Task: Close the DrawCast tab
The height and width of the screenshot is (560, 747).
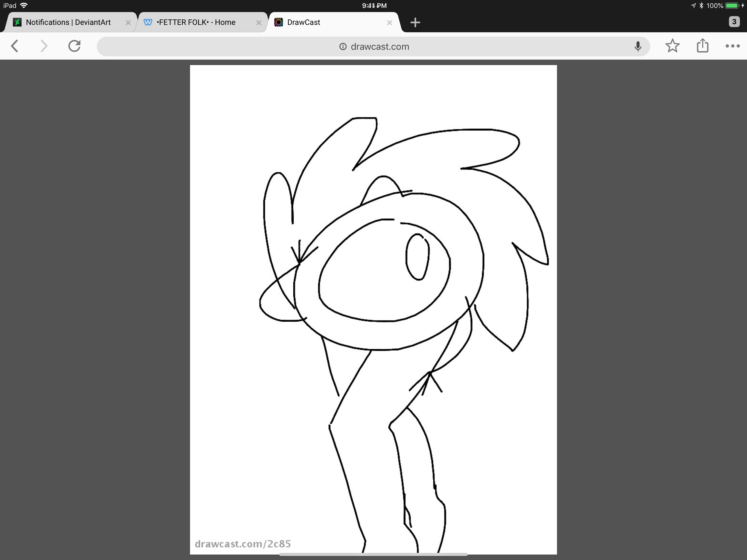Action: [x=389, y=23]
